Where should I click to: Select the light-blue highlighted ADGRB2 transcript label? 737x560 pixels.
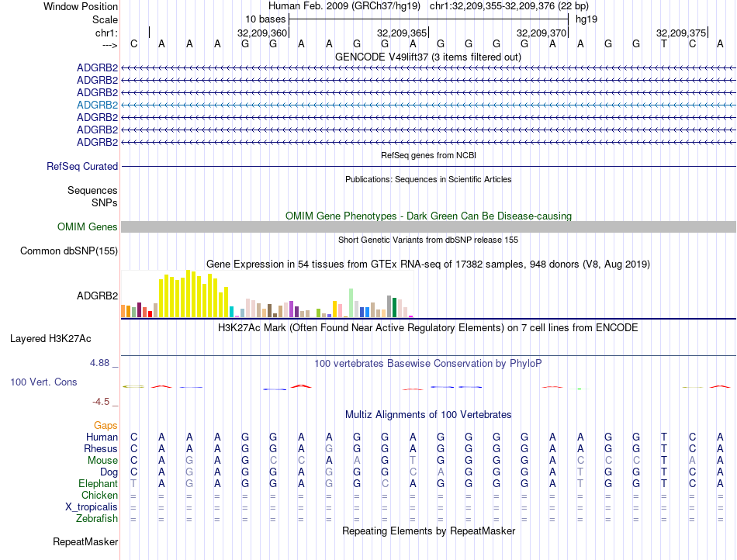[x=97, y=105]
